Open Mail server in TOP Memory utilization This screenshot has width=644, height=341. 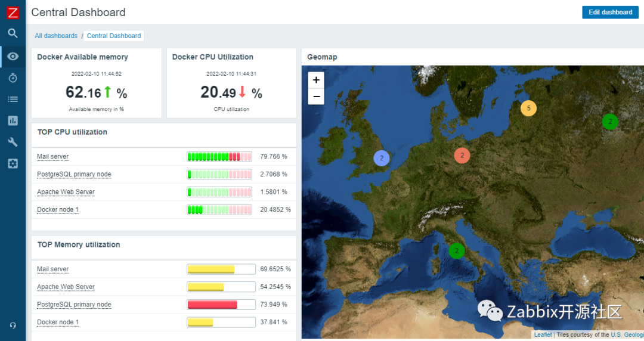point(52,269)
